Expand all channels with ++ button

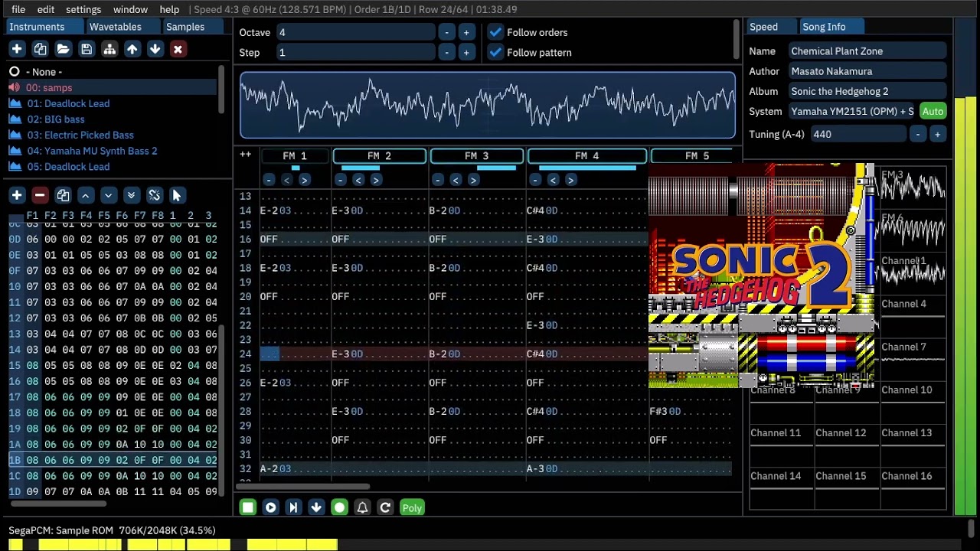pos(245,155)
